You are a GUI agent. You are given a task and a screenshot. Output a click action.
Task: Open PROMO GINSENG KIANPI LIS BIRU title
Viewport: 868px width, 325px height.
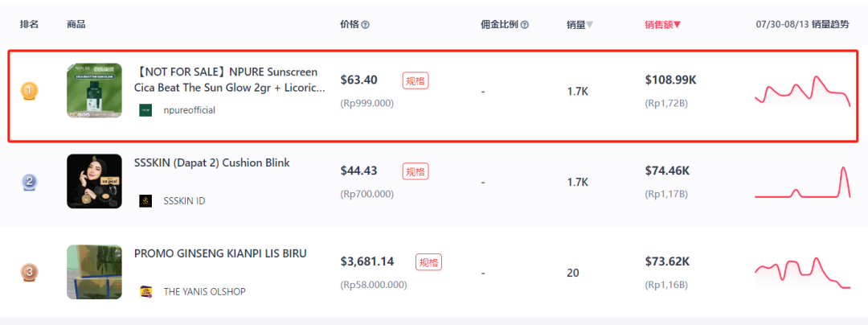(x=220, y=253)
